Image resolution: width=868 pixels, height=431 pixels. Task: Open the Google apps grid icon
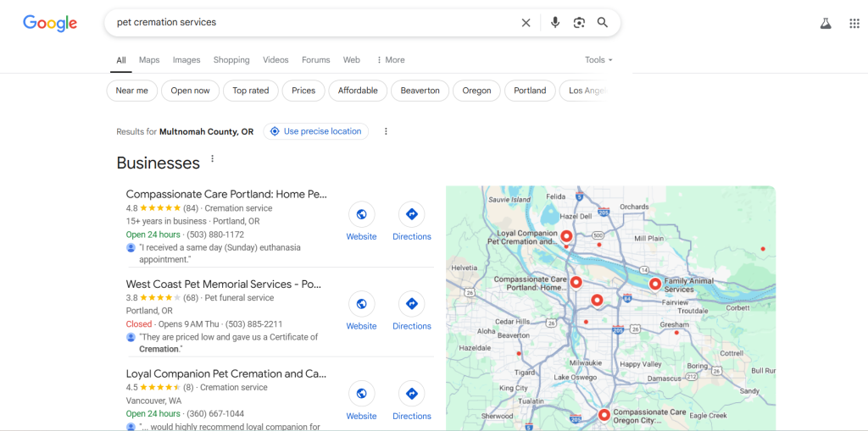854,23
